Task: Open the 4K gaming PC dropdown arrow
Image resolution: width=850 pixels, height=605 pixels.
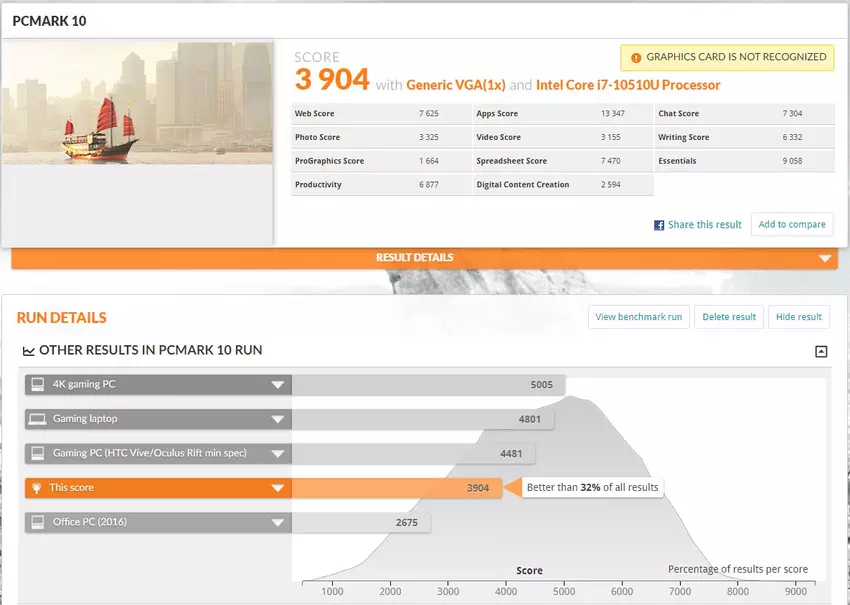Action: point(277,385)
